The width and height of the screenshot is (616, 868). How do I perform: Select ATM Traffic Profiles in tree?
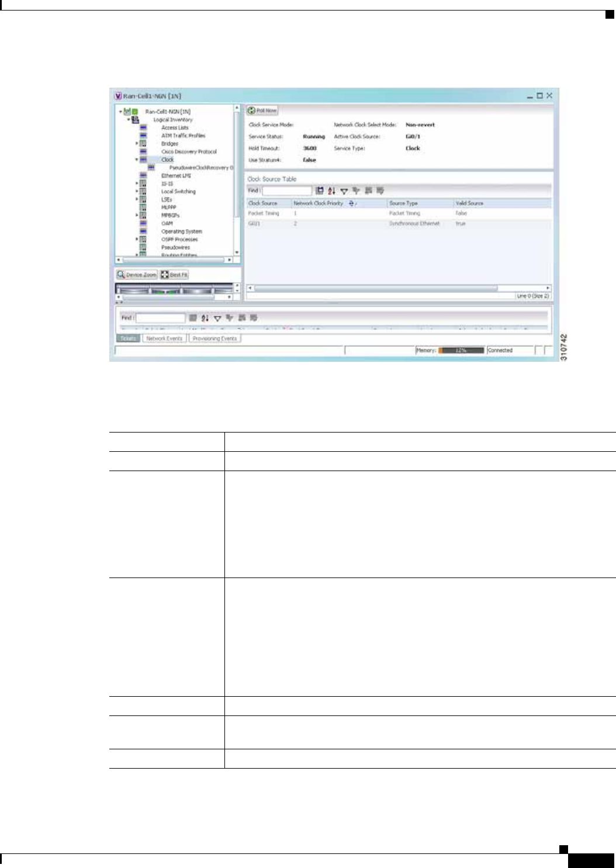[x=184, y=136]
